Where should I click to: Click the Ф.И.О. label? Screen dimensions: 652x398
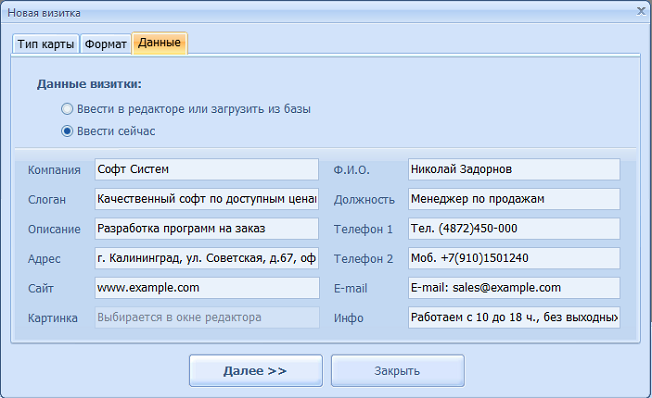[x=351, y=170]
